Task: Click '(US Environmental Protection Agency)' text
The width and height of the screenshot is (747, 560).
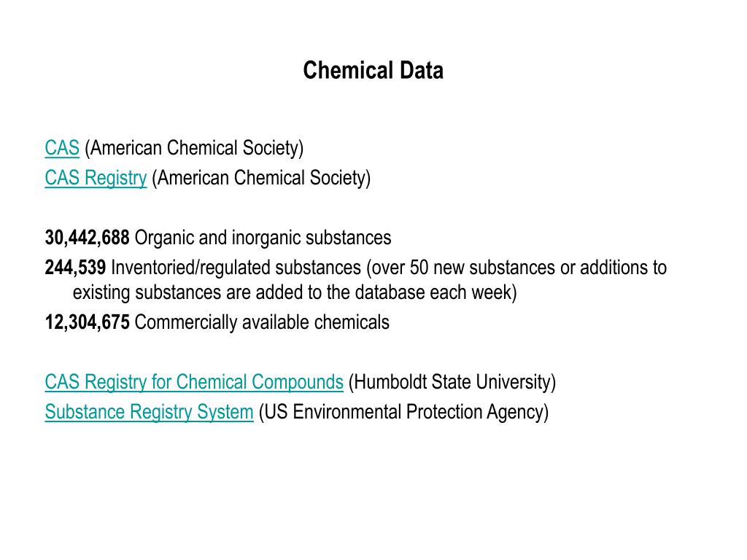Action: click(403, 413)
